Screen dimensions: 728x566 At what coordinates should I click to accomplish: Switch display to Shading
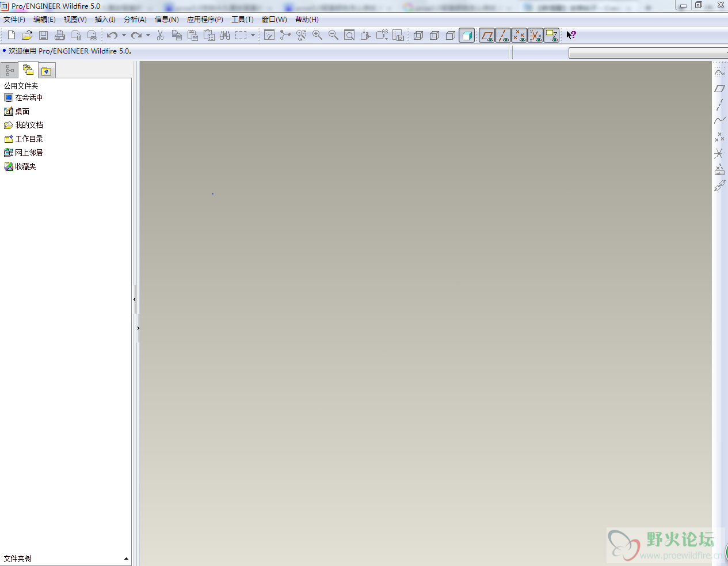click(x=467, y=35)
